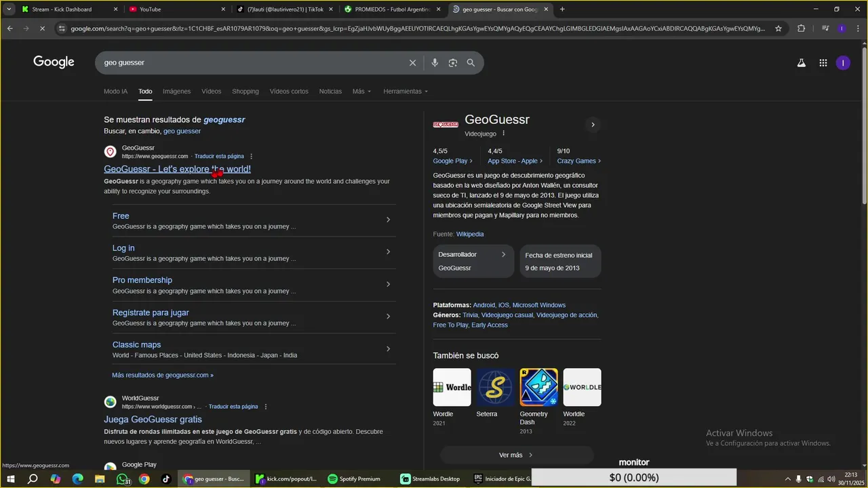The height and width of the screenshot is (488, 868).
Task: Translate the GeoGuessr page via Traducir esta página
Action: (x=219, y=157)
